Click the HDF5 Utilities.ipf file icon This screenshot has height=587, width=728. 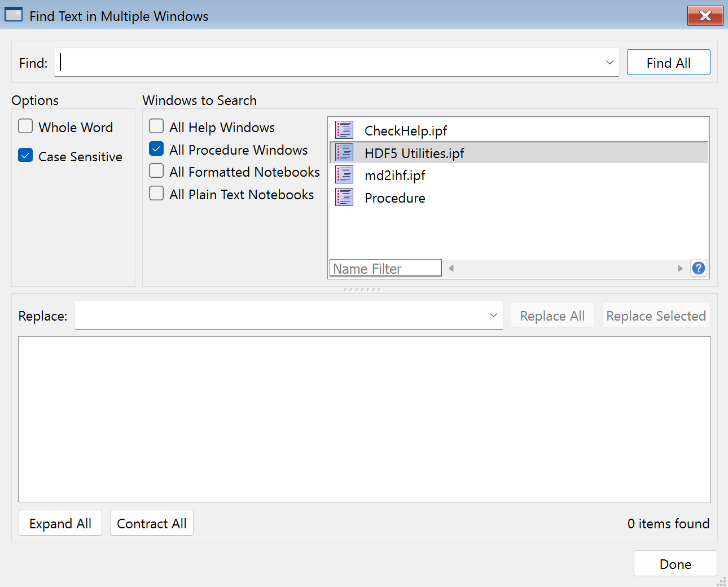point(344,153)
